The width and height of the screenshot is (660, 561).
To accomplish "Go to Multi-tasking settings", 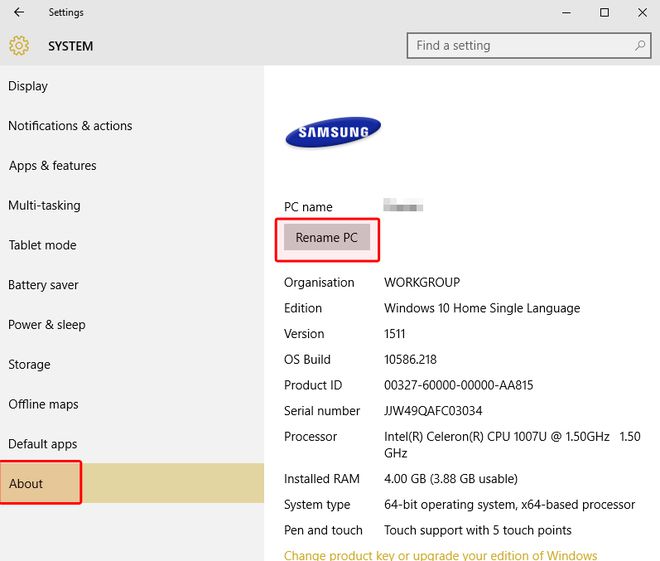I will pyautogui.click(x=132, y=205).
